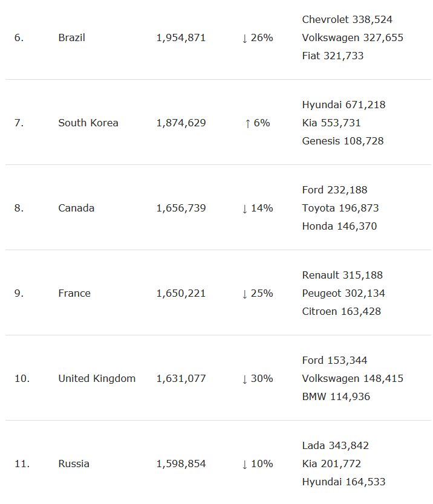The height and width of the screenshot is (504, 433).
Task: Select the Brazil country name
Action: coord(71,37)
